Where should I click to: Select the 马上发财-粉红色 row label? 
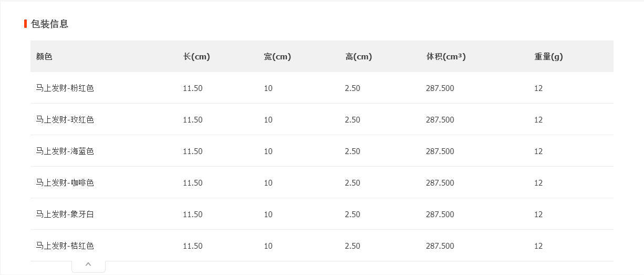(65, 88)
